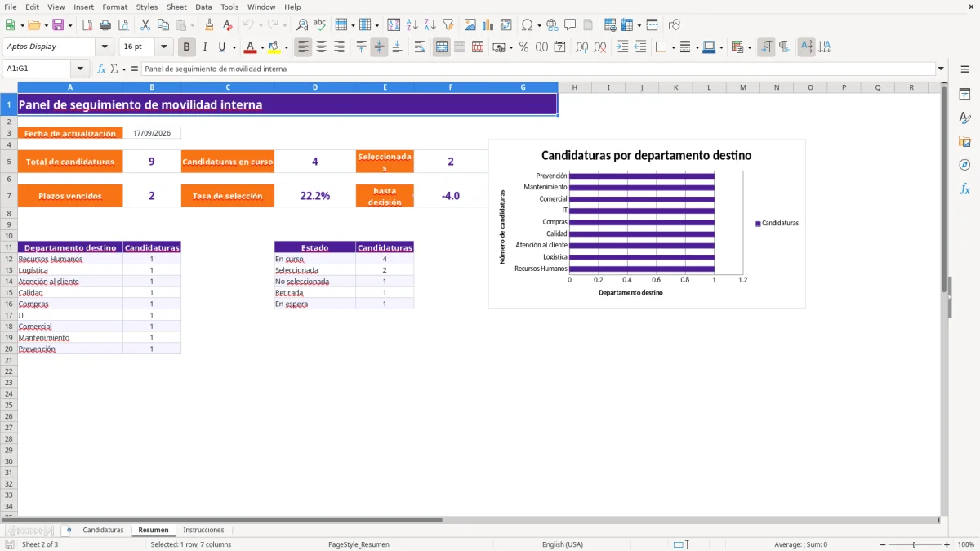This screenshot has width=980, height=551.
Task: Open the Sheet menu
Action: point(176,7)
